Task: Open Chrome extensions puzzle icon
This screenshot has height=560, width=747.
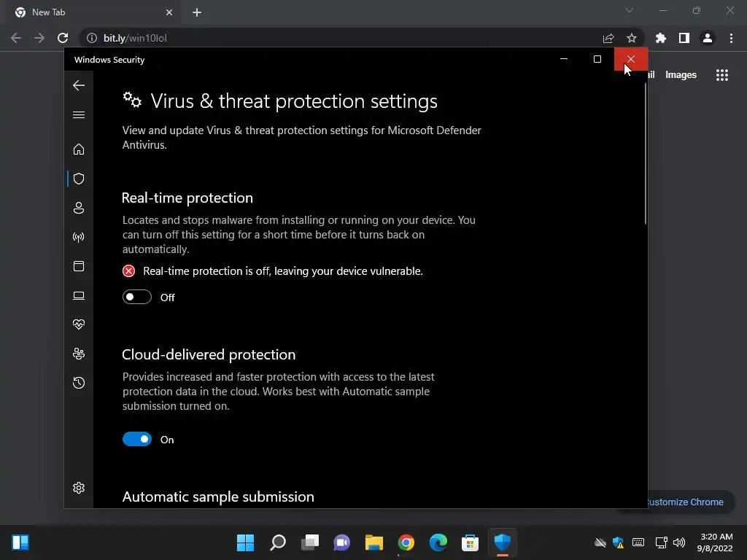Action: click(x=661, y=38)
